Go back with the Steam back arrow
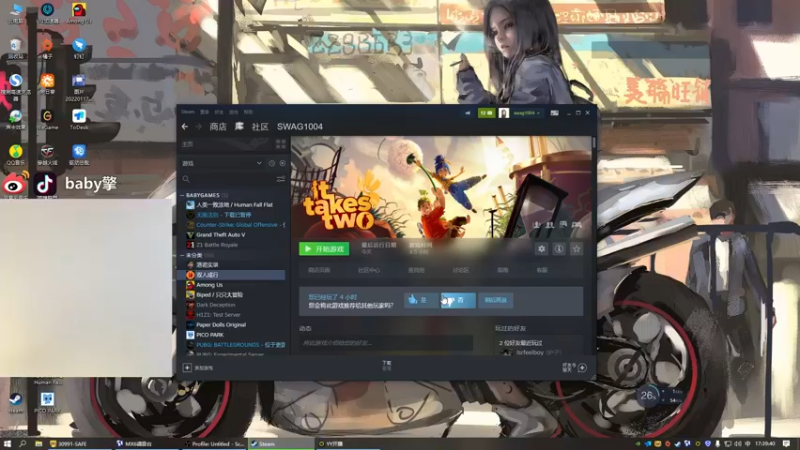The image size is (800, 450). point(185,127)
